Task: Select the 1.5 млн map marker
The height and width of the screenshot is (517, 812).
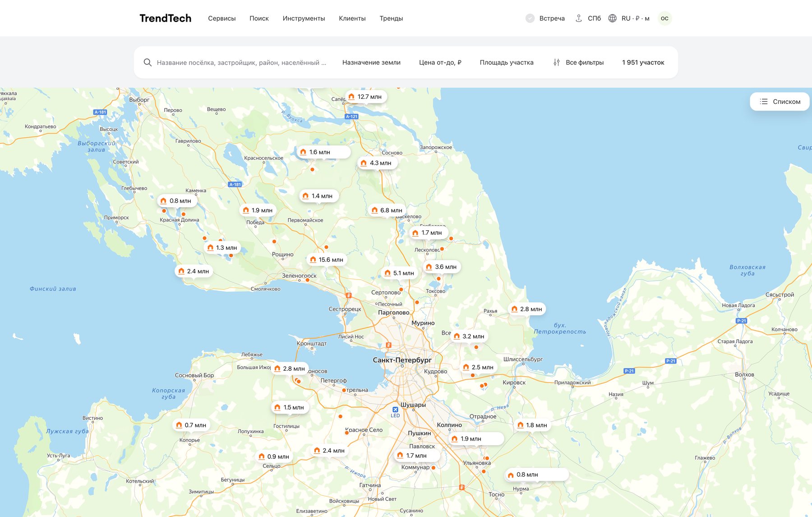Action: pyautogui.click(x=290, y=407)
